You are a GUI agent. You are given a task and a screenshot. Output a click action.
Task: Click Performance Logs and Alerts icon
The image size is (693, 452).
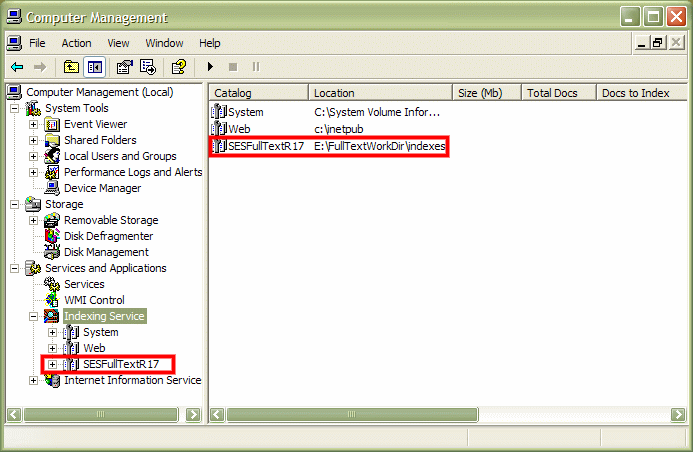(52, 172)
